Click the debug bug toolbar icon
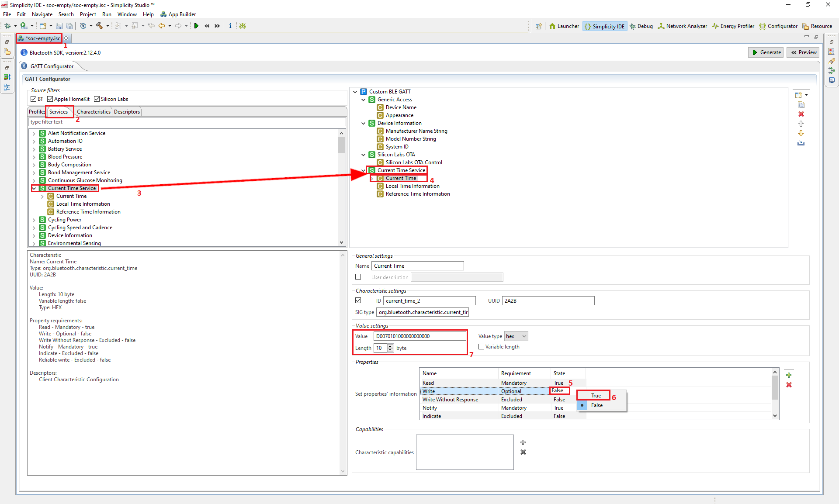Viewport: 839px width, 504px height. (7, 26)
